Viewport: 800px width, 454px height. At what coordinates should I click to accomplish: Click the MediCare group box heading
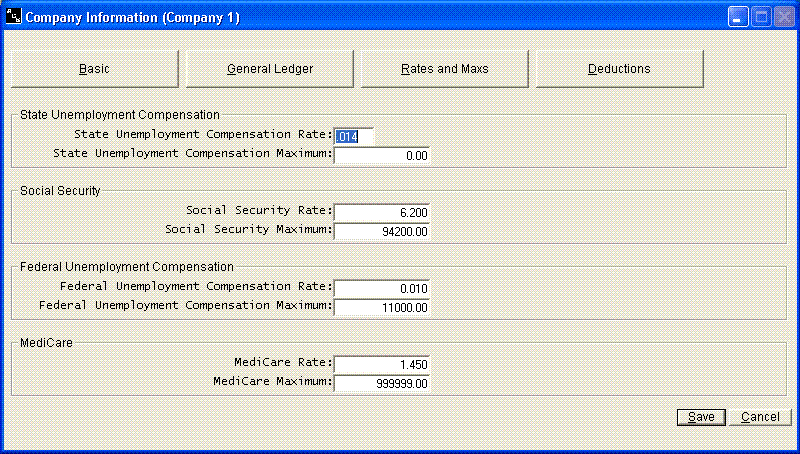[x=42, y=342]
